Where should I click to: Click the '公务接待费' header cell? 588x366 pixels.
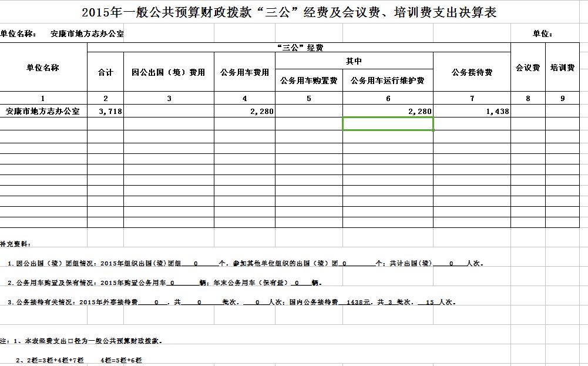tap(472, 72)
